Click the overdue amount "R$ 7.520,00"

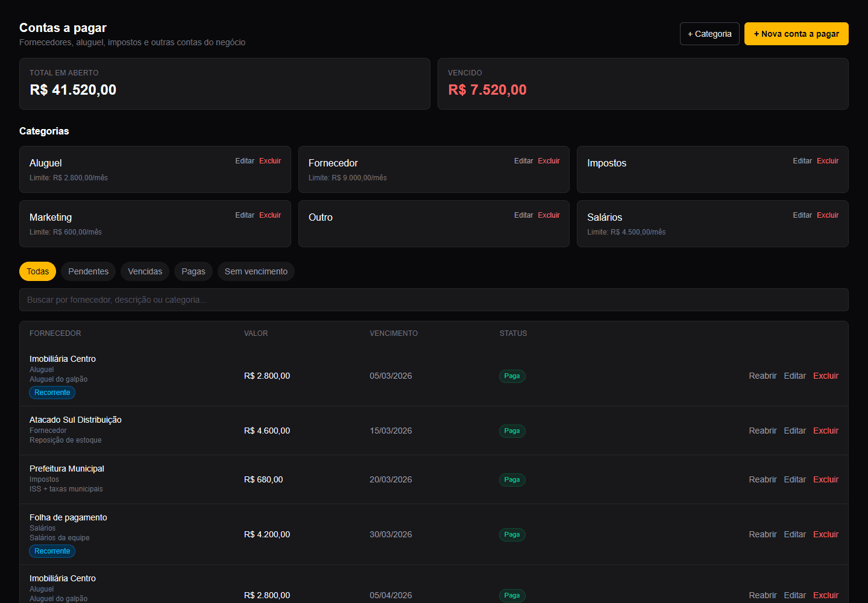click(487, 90)
